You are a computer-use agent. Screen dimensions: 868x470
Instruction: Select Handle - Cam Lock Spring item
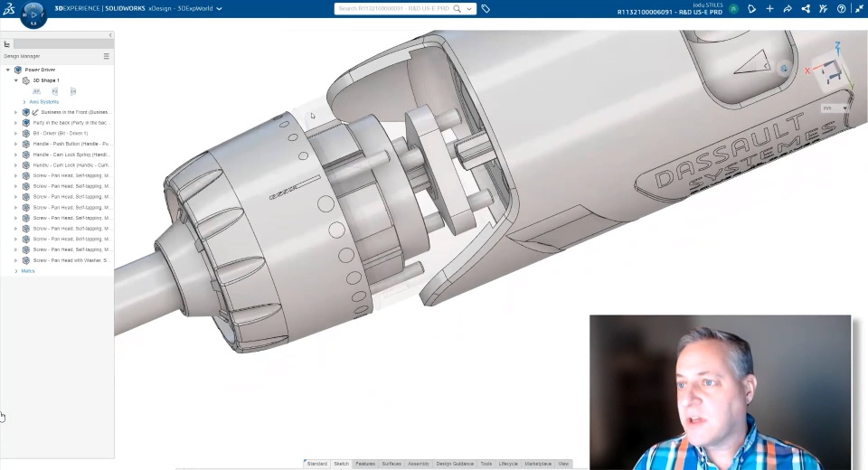pyautogui.click(x=71, y=155)
